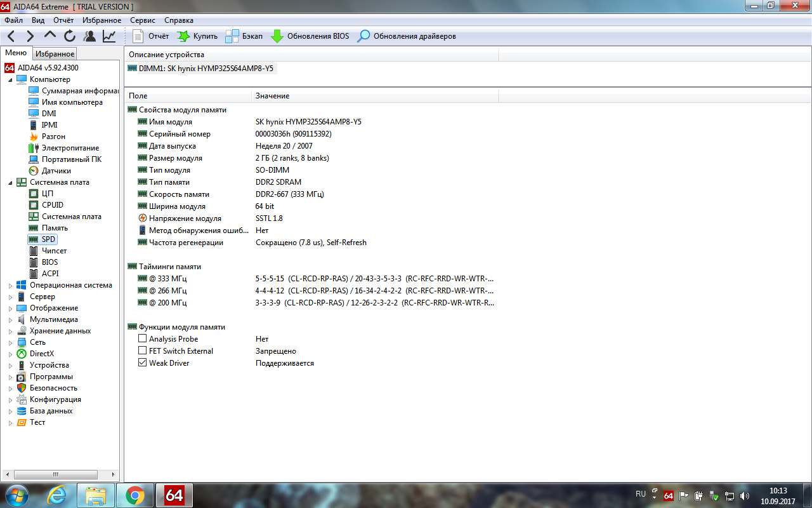Screen dimensions: 812x508
Task: Collapse the Компьютер tree branch
Action: click(x=10, y=79)
